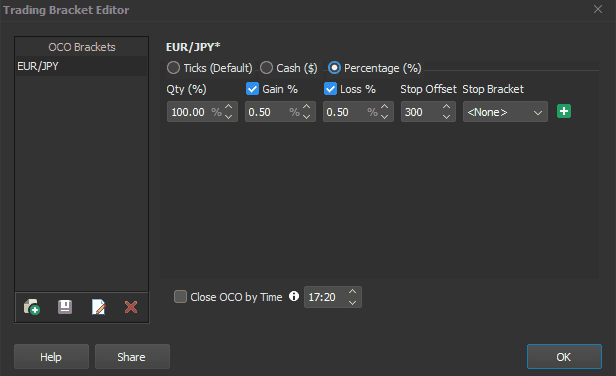The width and height of the screenshot is (616, 376).
Task: Add bracket row with green plus
Action: (x=564, y=111)
